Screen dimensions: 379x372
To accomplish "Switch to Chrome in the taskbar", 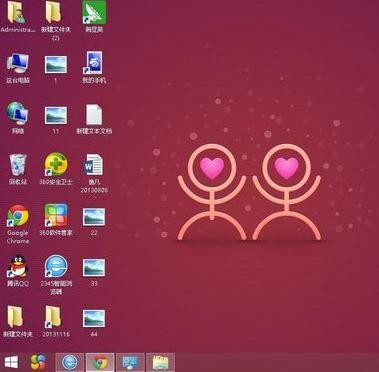I will [x=100, y=362].
